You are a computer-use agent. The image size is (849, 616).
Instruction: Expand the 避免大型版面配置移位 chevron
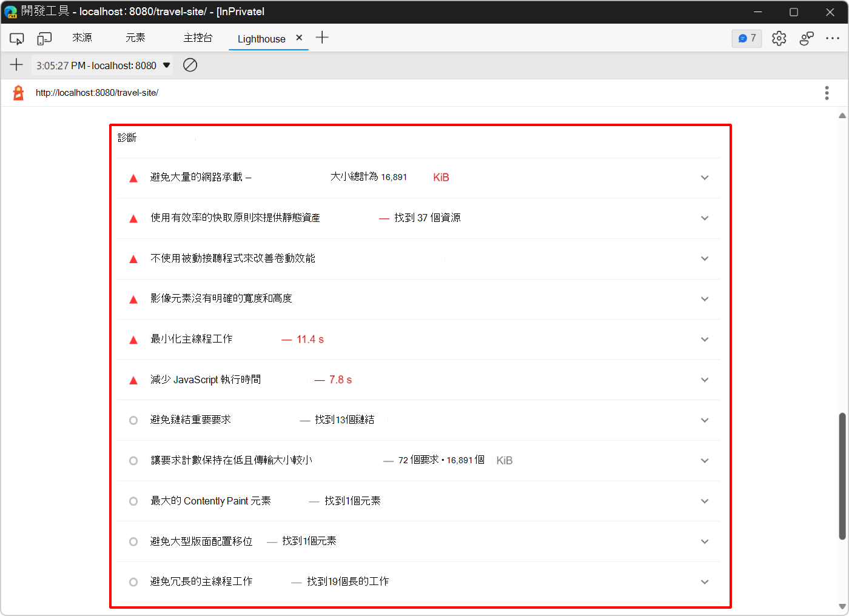pos(705,541)
